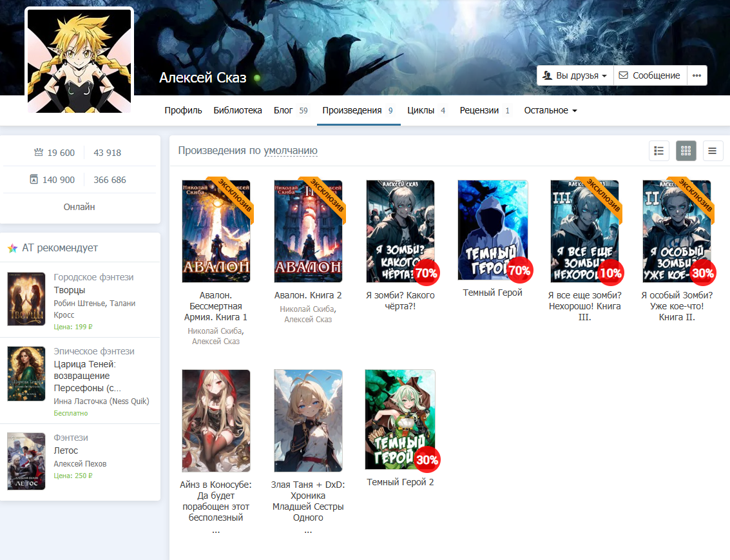
Task: Open title Я особый Зомби? Книга II
Action: (677, 306)
